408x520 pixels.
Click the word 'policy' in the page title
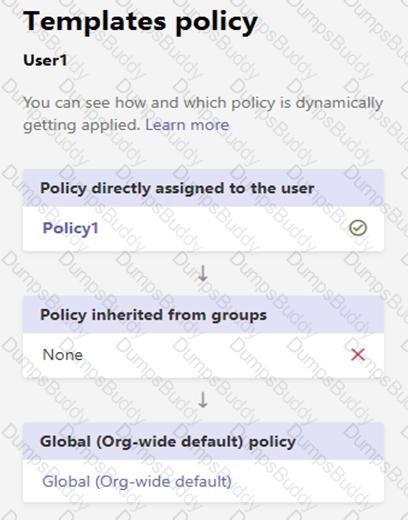[216, 23]
